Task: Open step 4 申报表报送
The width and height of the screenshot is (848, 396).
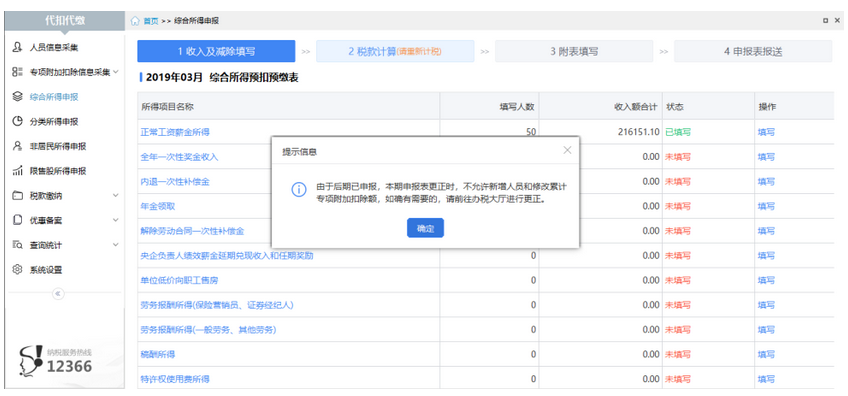Action: click(753, 51)
